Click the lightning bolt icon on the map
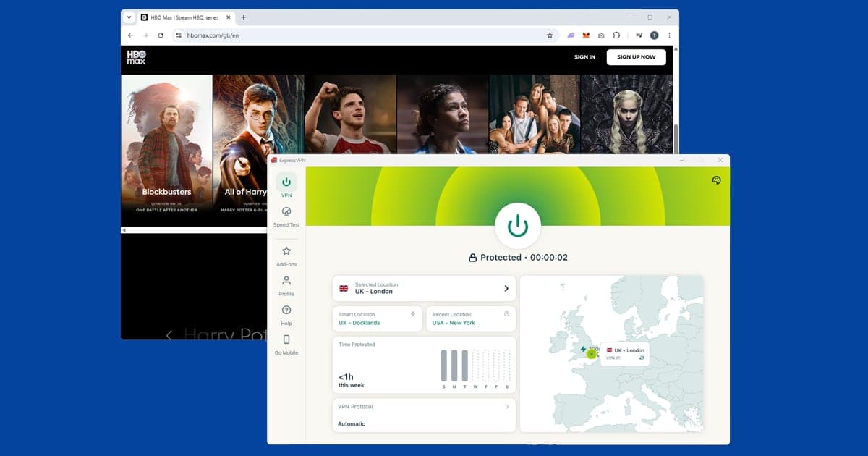This screenshot has width=868, height=456. pos(583,349)
